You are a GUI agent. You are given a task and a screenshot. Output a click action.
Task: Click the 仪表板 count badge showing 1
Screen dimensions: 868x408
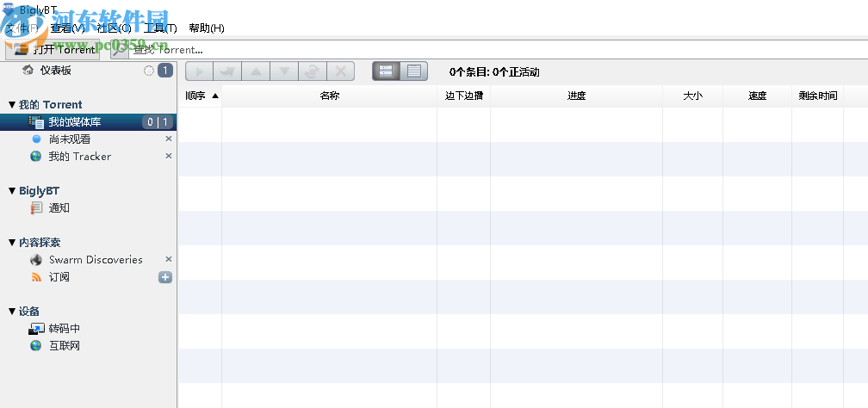click(165, 71)
